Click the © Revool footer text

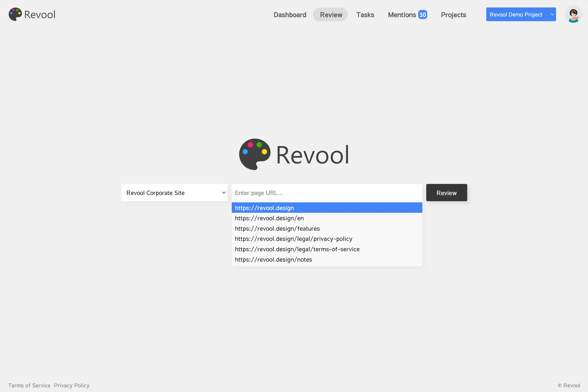click(x=569, y=385)
